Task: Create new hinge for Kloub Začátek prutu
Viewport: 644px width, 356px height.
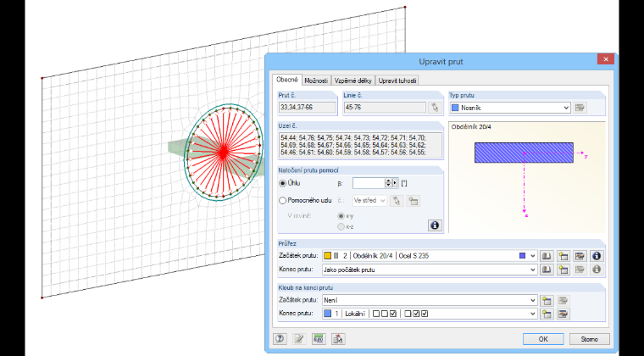Action: click(x=547, y=300)
